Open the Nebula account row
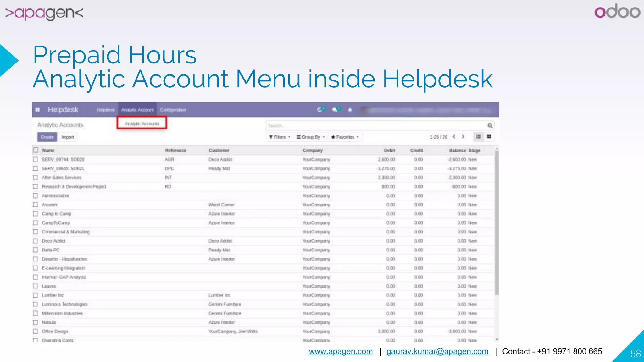Image resolution: width=644 pixels, height=362 pixels. pos(264,322)
